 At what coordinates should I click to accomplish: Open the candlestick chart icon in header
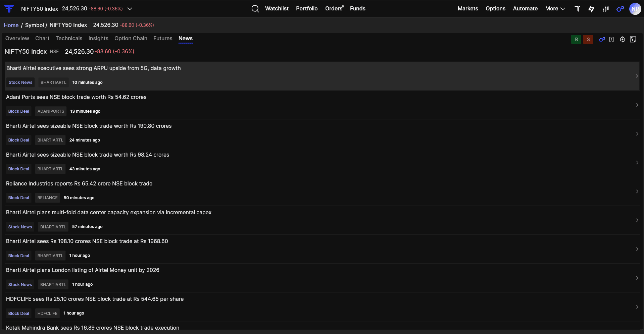606,9
